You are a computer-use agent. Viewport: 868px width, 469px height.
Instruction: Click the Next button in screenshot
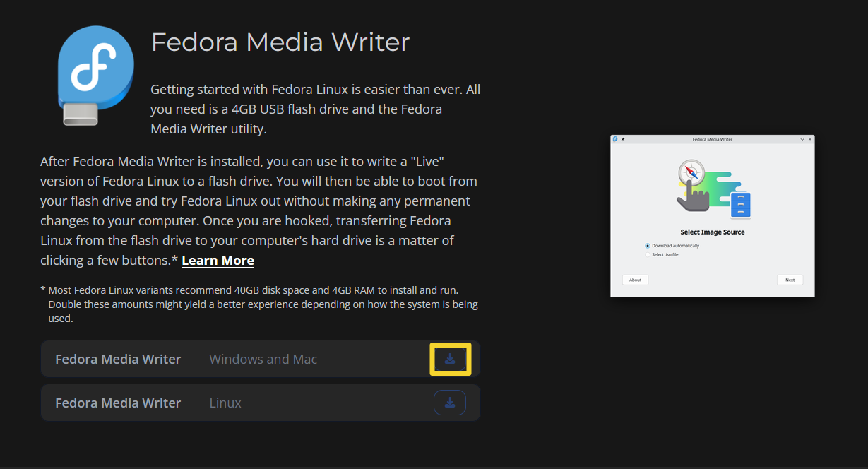[x=790, y=280]
